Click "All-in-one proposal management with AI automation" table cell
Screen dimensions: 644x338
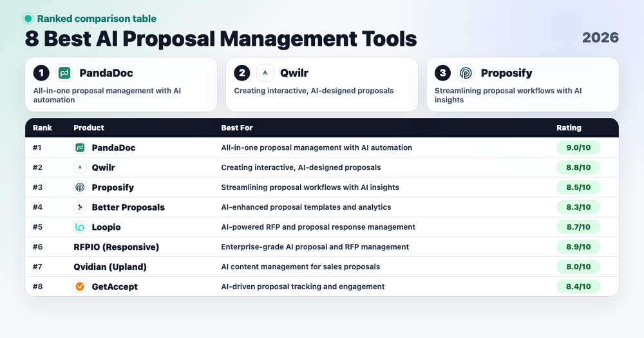click(316, 147)
